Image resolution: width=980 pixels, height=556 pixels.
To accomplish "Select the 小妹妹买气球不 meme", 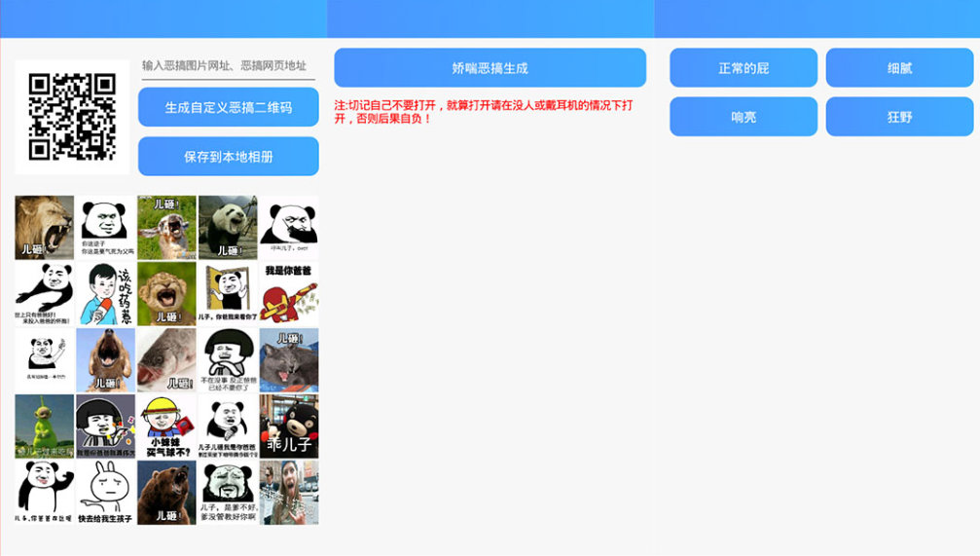I will [x=166, y=426].
